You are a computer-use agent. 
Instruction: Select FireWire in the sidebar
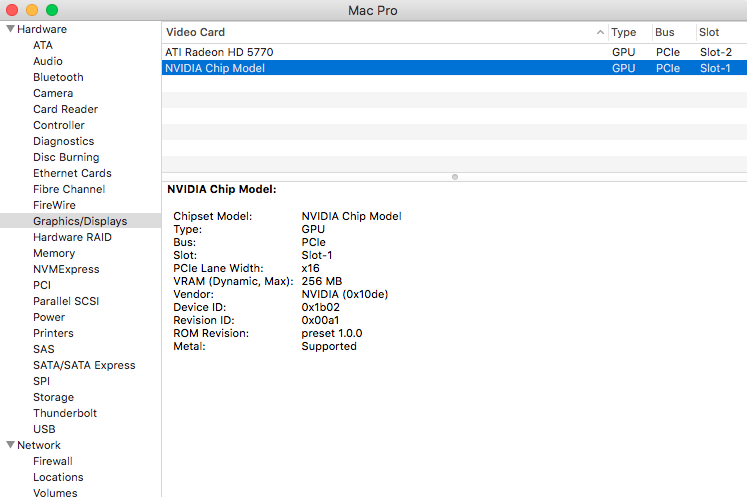coord(54,205)
